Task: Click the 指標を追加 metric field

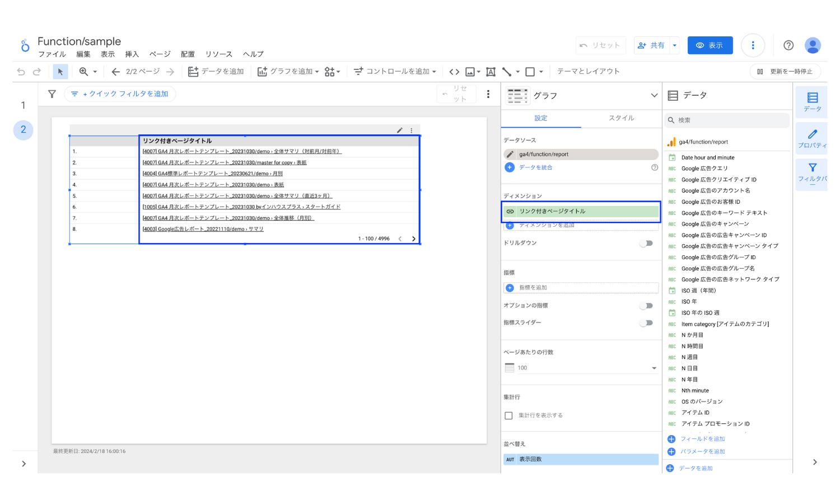Action: 581,288
